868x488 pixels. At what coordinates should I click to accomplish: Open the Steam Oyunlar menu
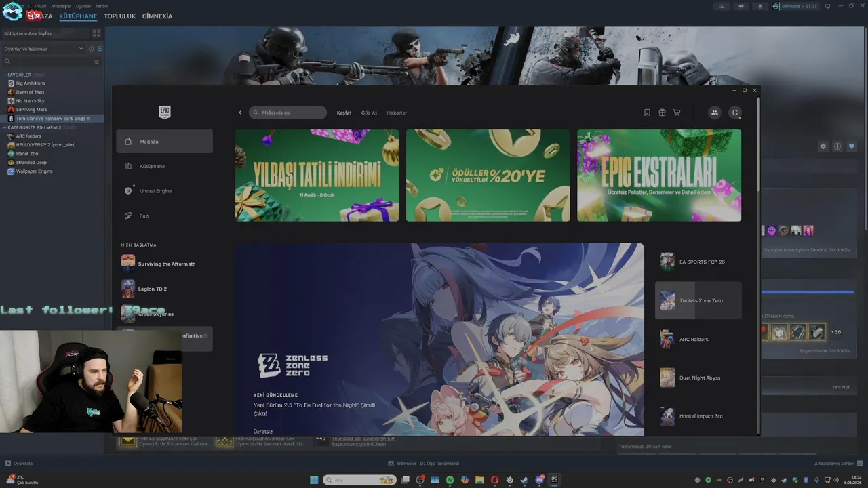[x=83, y=6]
